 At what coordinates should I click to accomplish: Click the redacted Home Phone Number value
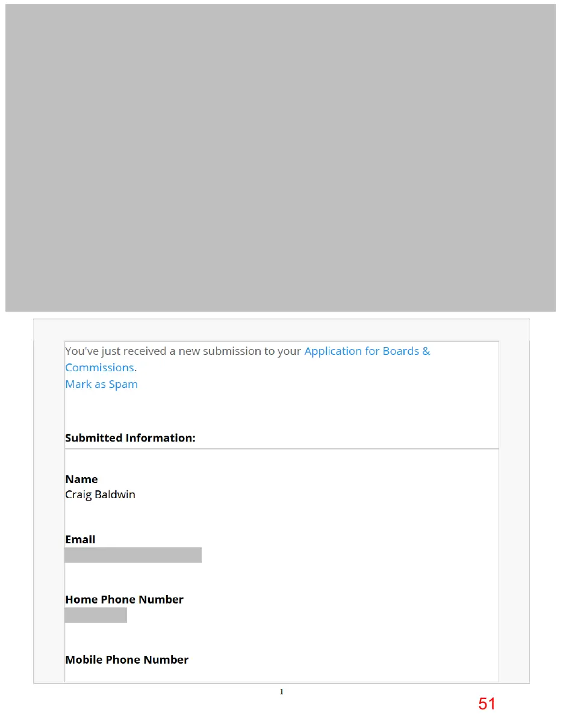tap(96, 615)
